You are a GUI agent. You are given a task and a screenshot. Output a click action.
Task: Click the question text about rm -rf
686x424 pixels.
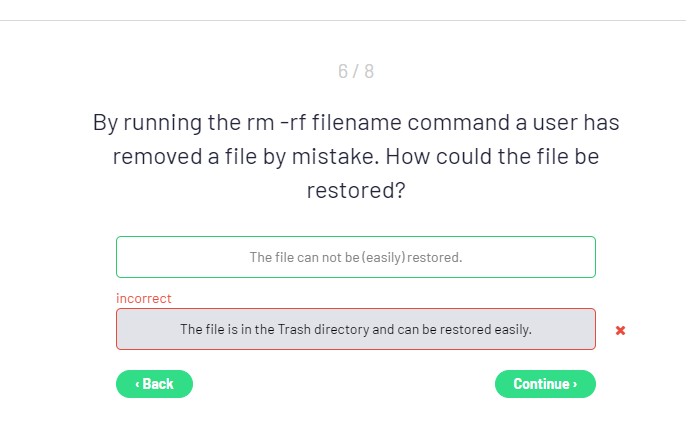pyautogui.click(x=355, y=156)
